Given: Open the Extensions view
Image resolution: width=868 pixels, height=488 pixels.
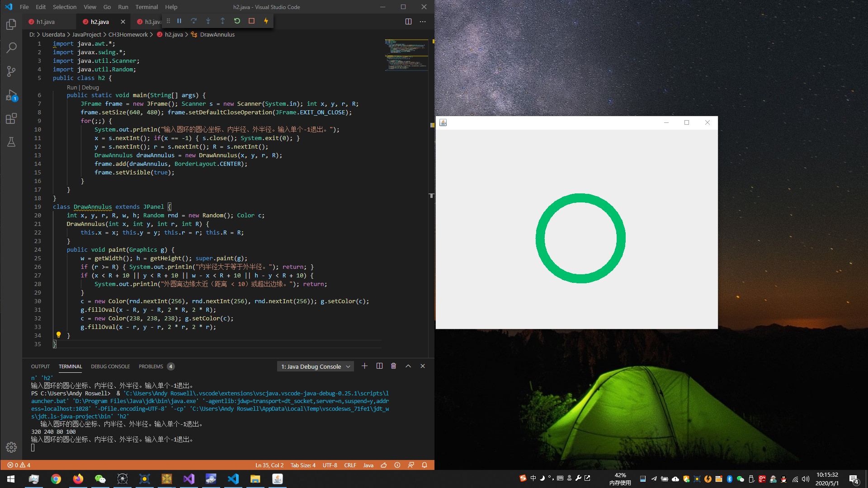Looking at the screenshot, I should pos(11,118).
